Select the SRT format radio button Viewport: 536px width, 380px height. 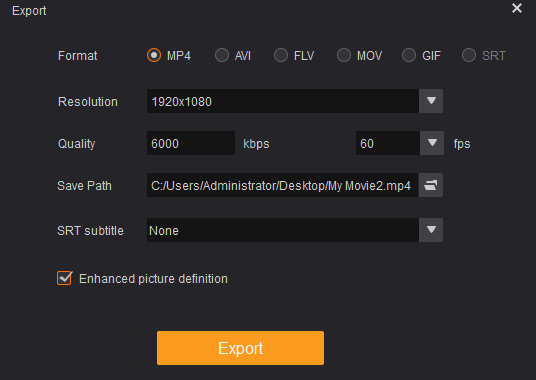[469, 55]
